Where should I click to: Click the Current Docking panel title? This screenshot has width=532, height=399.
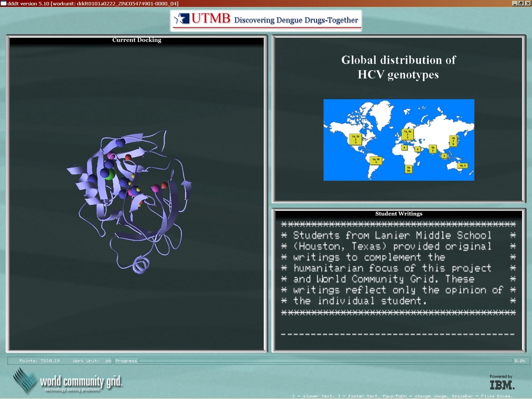coord(137,40)
